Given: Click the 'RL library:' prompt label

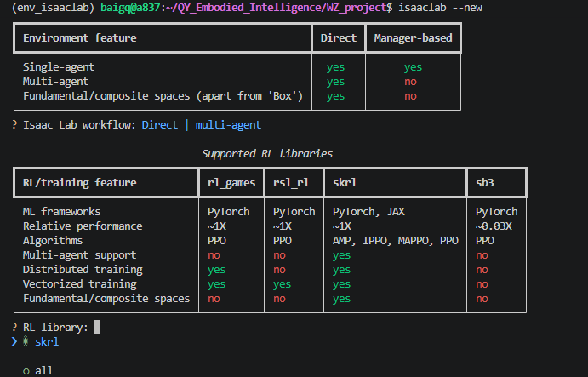Looking at the screenshot, I should (55, 327).
